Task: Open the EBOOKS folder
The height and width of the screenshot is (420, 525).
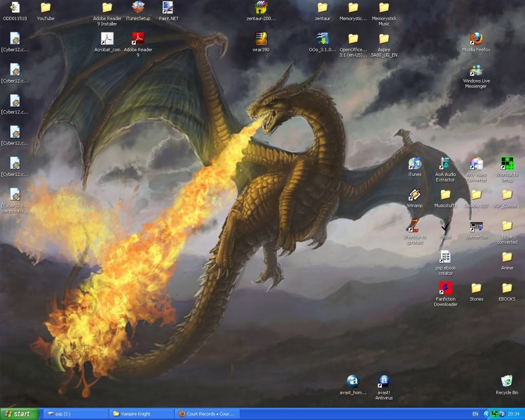Action: pos(507,288)
